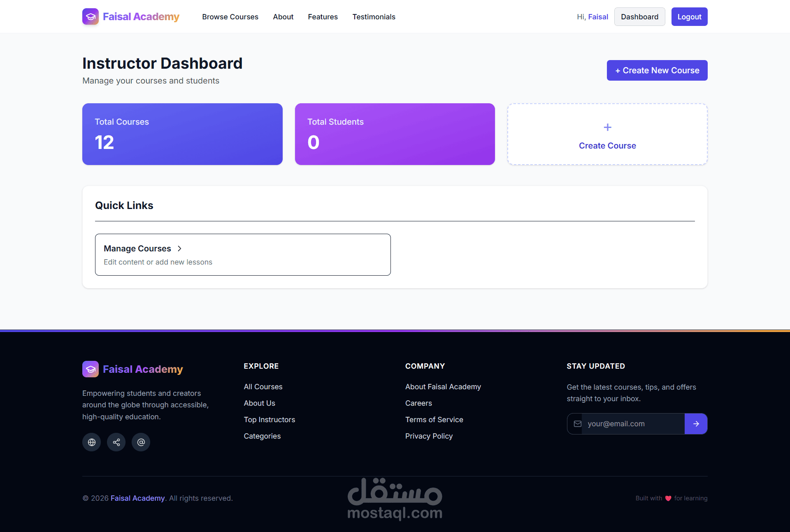Open Browse Courses in navigation
The width and height of the screenshot is (790, 532).
pyautogui.click(x=230, y=17)
